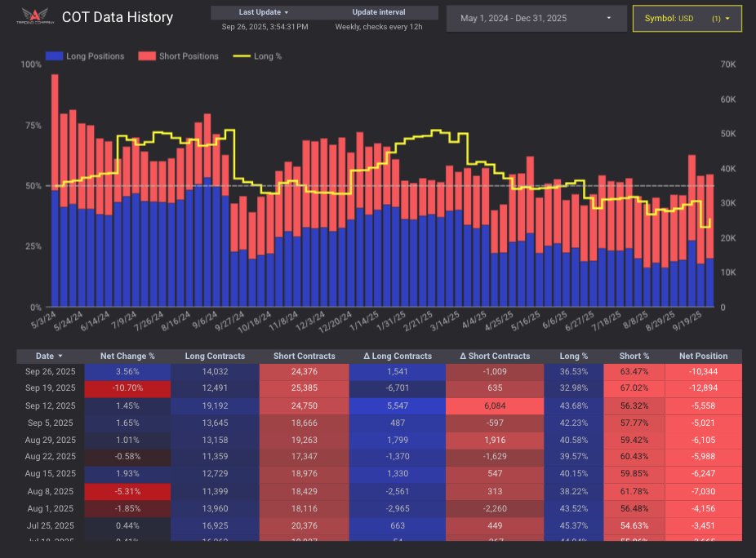Image resolution: width=756 pixels, height=558 pixels.
Task: Toggle Short Positions legend swatch
Action: (x=147, y=56)
